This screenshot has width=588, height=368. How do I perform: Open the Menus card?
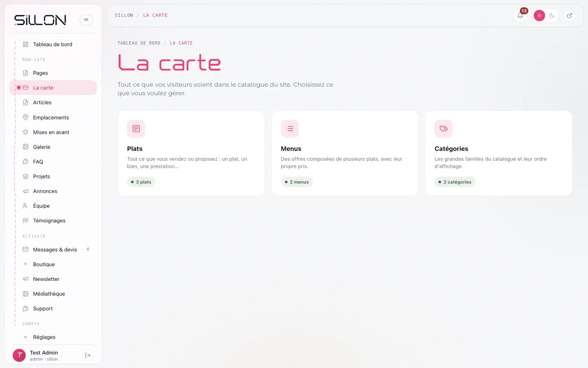(345, 153)
